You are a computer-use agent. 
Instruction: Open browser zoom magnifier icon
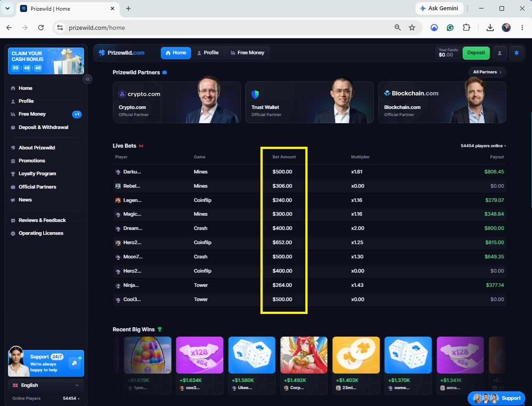[x=398, y=28]
